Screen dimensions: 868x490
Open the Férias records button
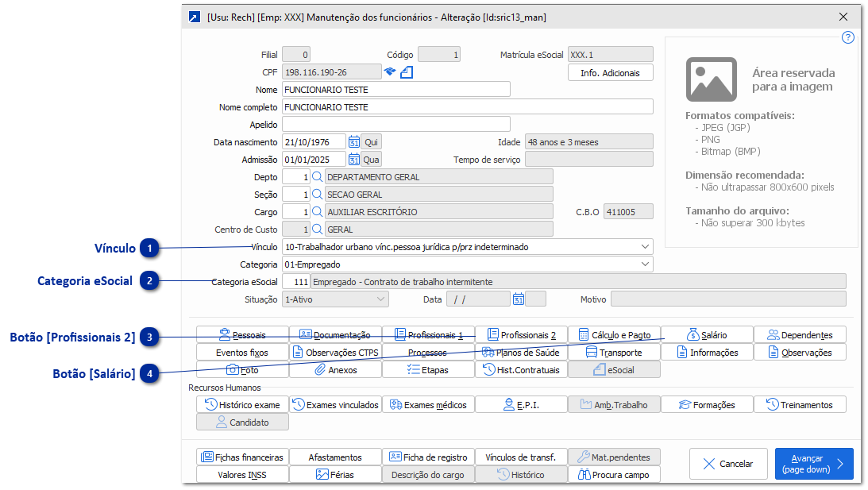pos(335,475)
